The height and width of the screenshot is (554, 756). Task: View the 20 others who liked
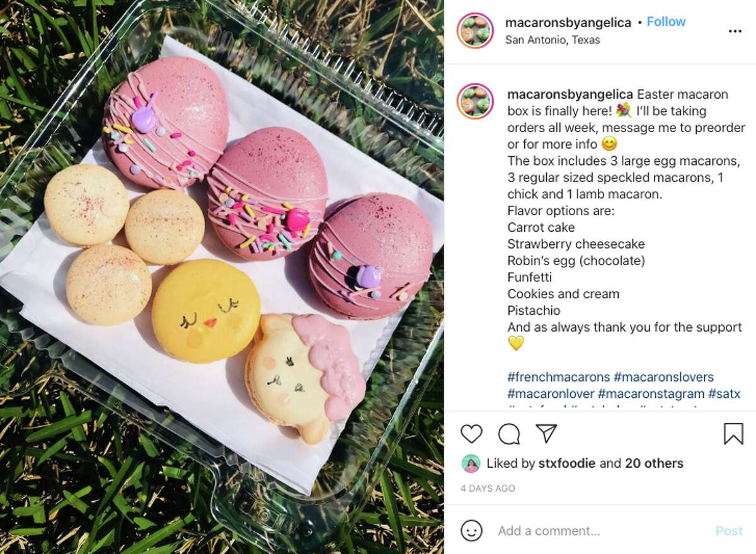[654, 463]
